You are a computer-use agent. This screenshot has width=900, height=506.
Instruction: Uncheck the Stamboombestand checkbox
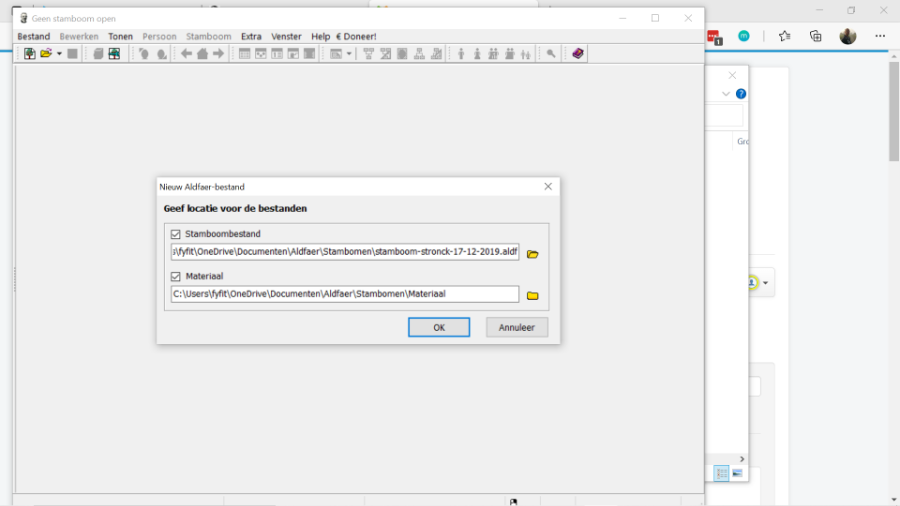[176, 234]
